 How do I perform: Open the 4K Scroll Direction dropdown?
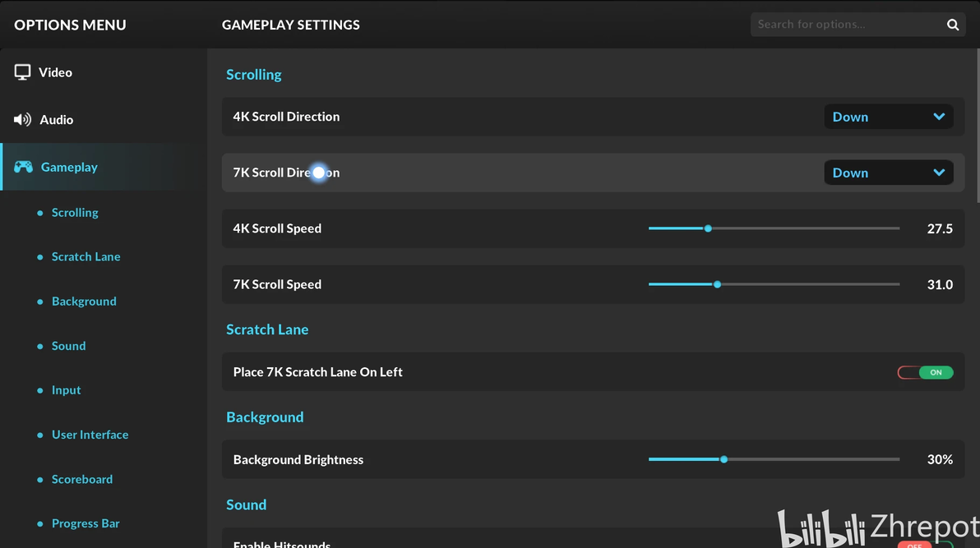(x=888, y=117)
